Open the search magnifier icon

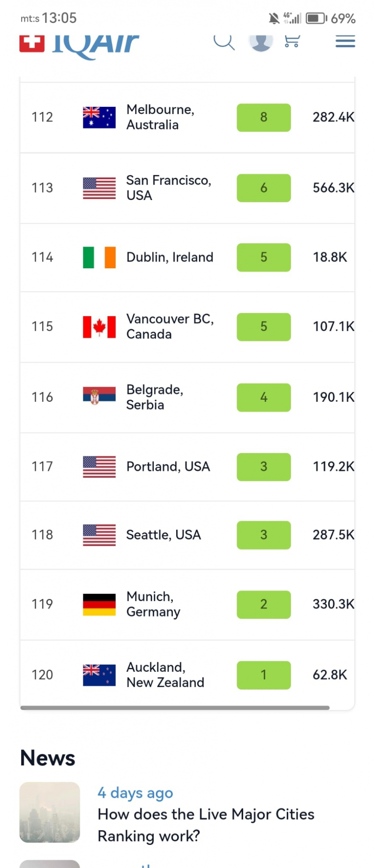click(224, 42)
